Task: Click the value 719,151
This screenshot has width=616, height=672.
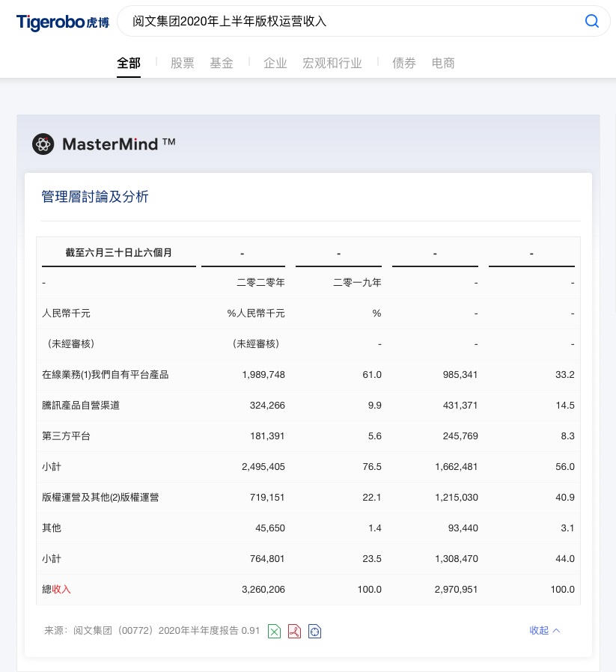Action: pos(267,497)
